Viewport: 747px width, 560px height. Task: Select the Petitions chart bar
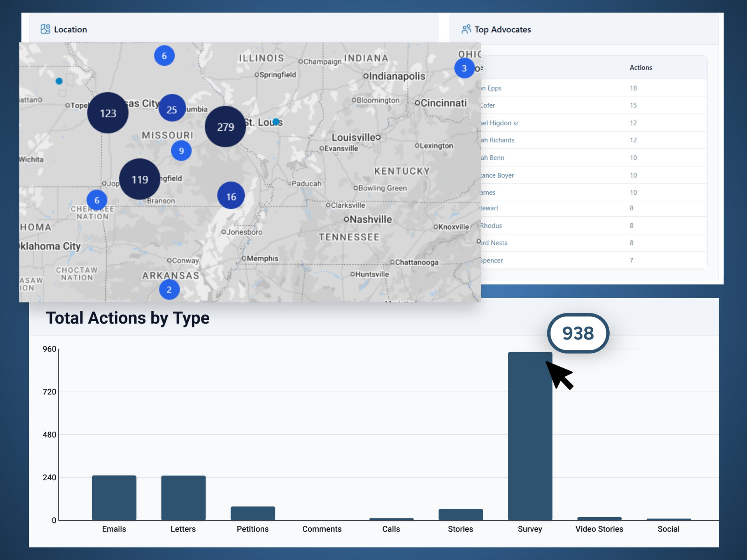tap(253, 513)
